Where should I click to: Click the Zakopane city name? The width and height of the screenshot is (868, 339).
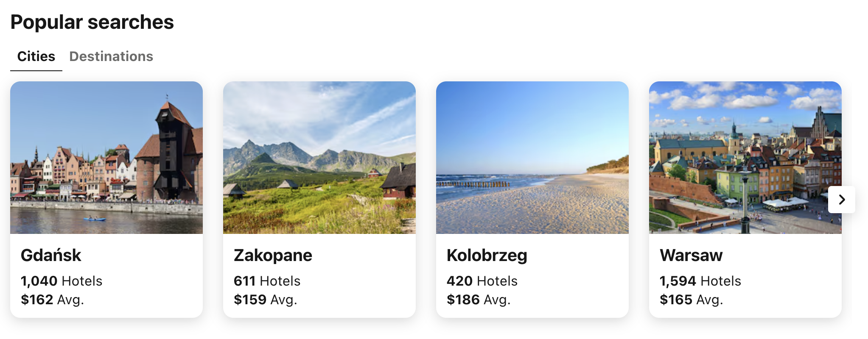tap(273, 256)
